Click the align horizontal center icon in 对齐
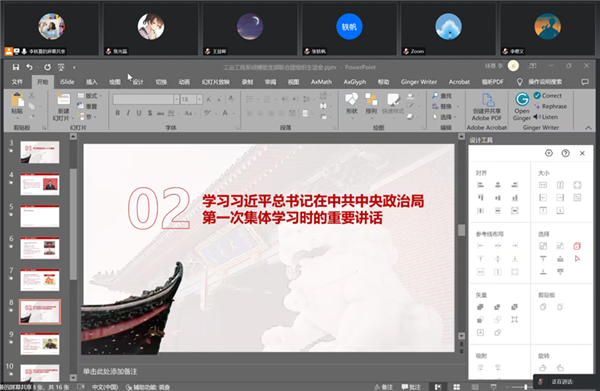Screen dimensions: 600x391 point(498,185)
